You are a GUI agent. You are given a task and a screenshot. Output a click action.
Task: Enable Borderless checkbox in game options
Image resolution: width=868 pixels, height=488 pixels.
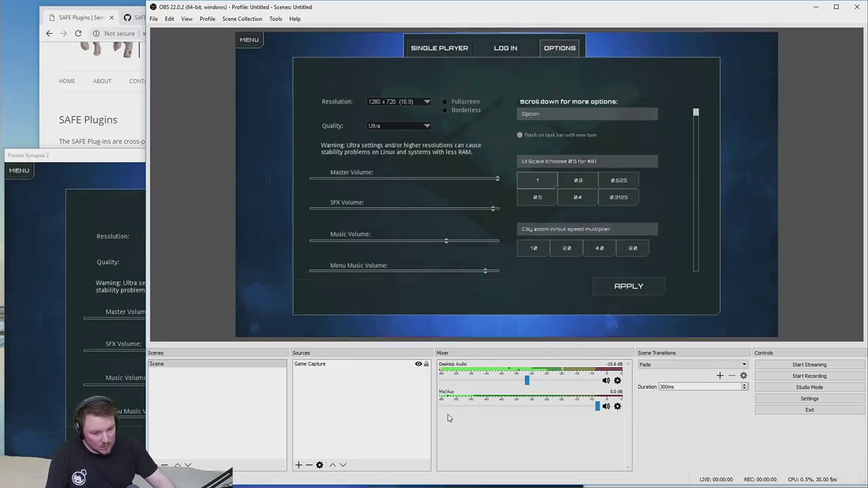(x=445, y=110)
